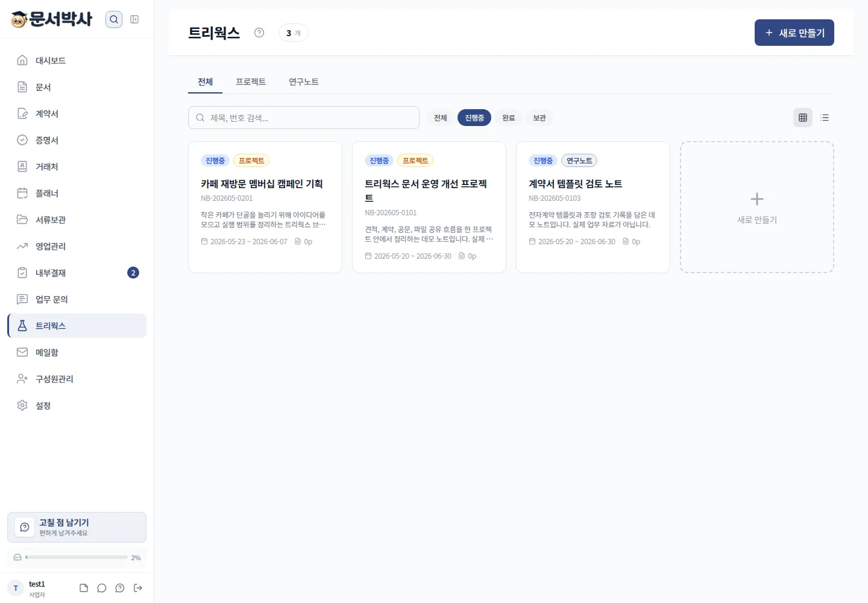Image resolution: width=868 pixels, height=603 pixels.
Task: Open 내부결재 approvals section
Action: click(x=77, y=273)
